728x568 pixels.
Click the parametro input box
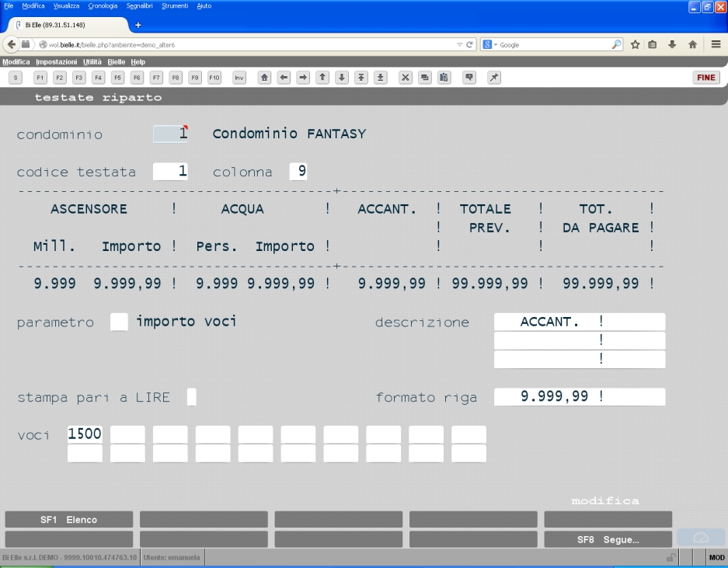coord(119,322)
